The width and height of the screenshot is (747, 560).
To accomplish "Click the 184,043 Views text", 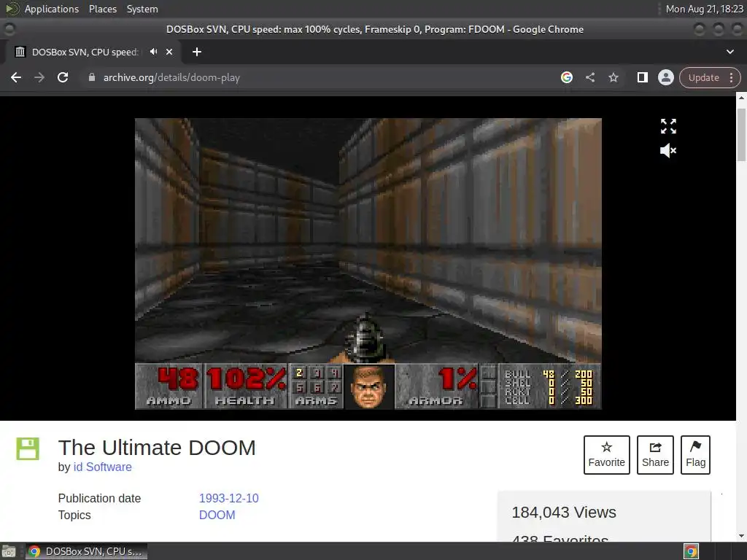I will coord(564,513).
